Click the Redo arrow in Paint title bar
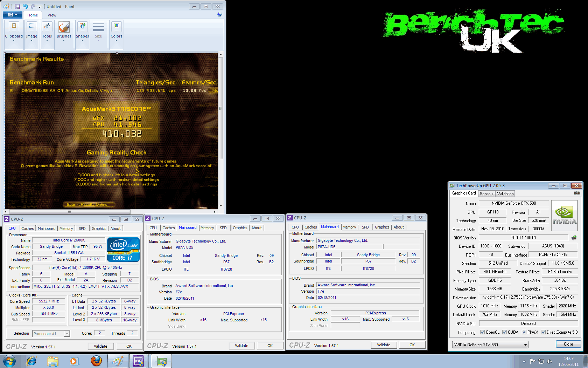The height and width of the screenshot is (368, 588). [33, 6]
